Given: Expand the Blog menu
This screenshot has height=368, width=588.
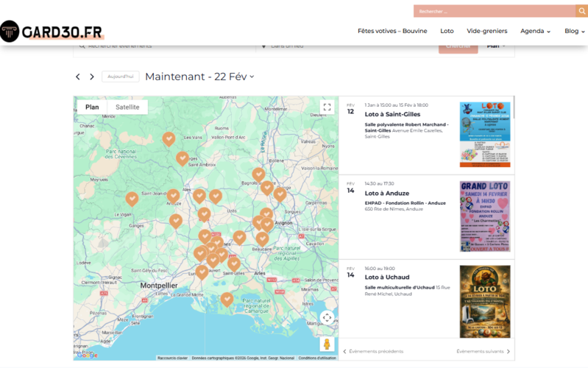Looking at the screenshot, I should (575, 31).
